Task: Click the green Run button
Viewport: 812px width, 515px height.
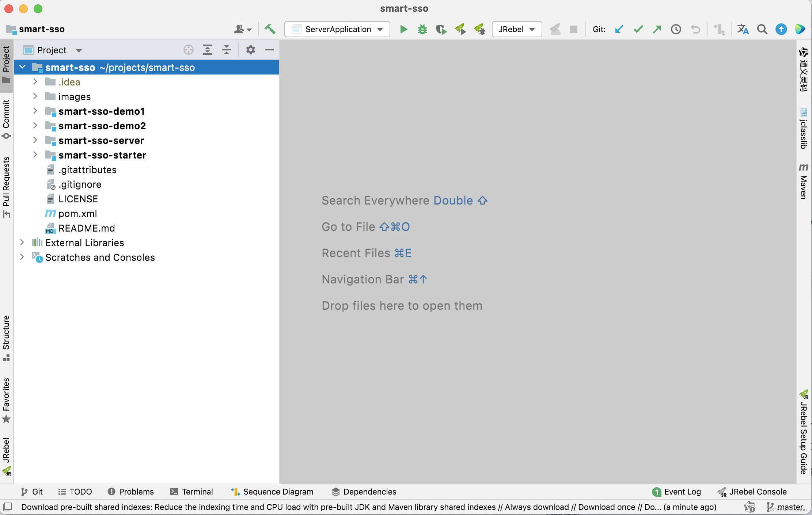Action: pyautogui.click(x=403, y=29)
